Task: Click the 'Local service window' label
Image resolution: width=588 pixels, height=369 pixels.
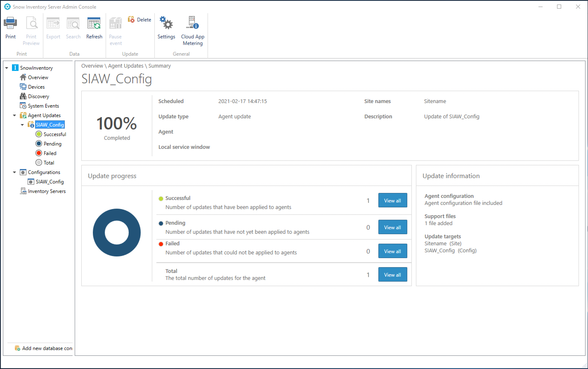Action: point(184,147)
